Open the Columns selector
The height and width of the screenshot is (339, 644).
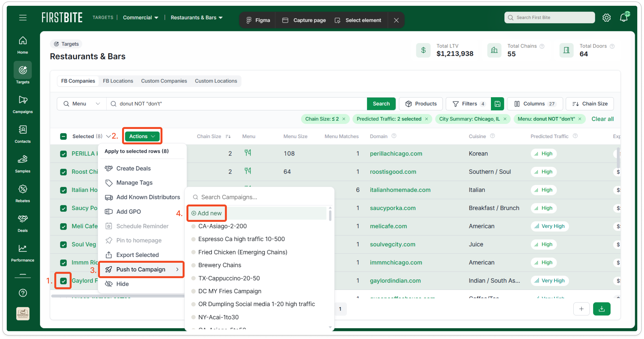[x=535, y=104]
